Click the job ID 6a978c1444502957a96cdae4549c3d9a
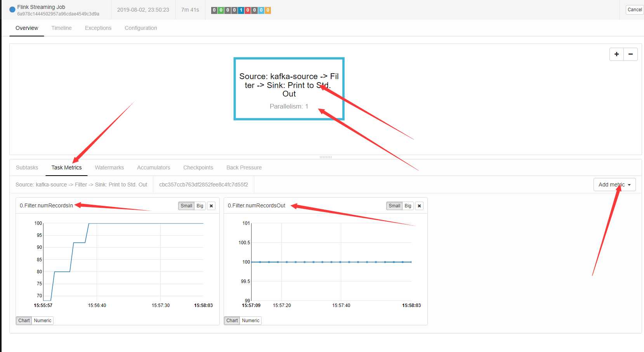 [x=58, y=14]
